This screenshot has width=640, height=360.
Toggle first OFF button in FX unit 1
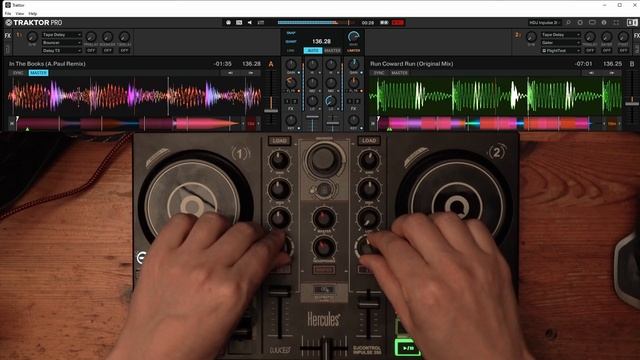pos(91,50)
